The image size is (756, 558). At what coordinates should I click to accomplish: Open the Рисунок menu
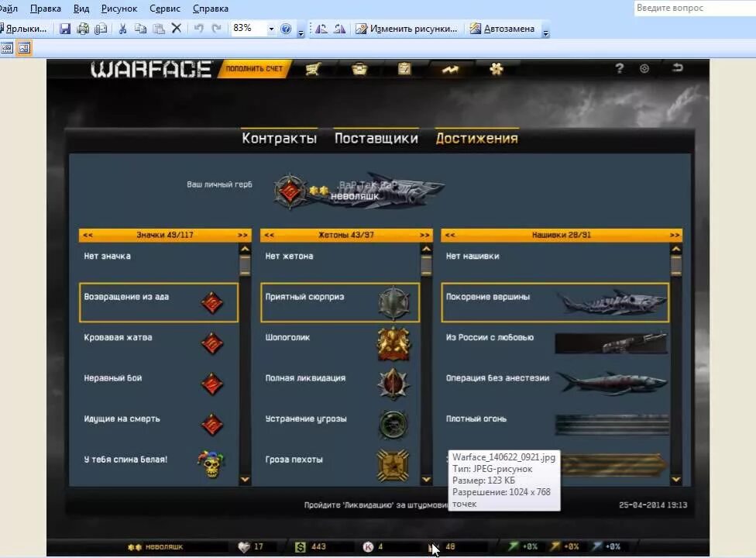(x=119, y=9)
